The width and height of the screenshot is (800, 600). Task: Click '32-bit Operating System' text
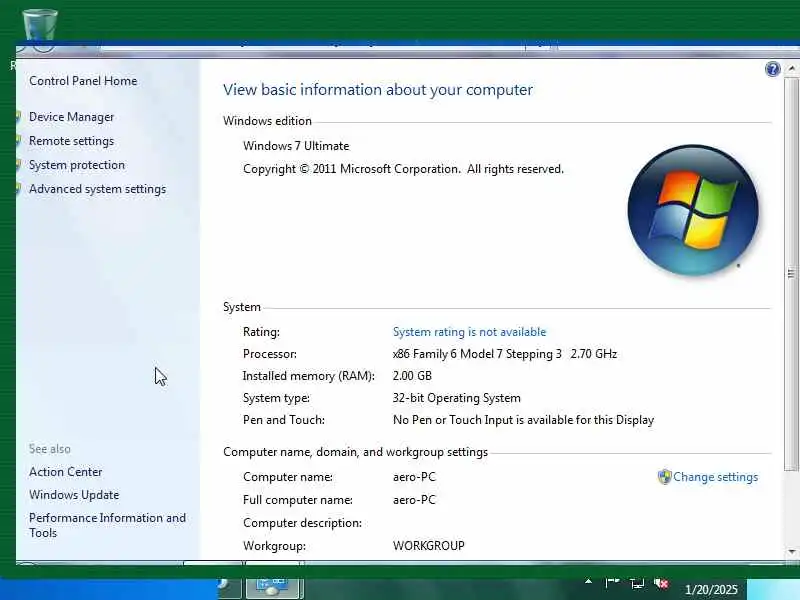point(457,398)
